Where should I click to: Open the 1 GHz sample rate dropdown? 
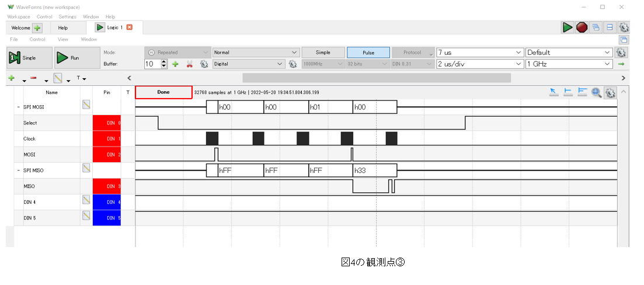click(x=569, y=64)
